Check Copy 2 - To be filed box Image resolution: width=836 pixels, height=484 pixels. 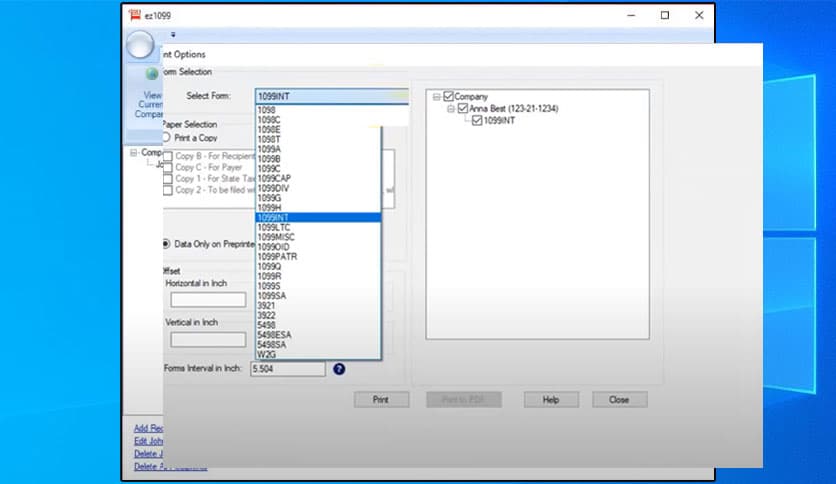click(x=168, y=190)
